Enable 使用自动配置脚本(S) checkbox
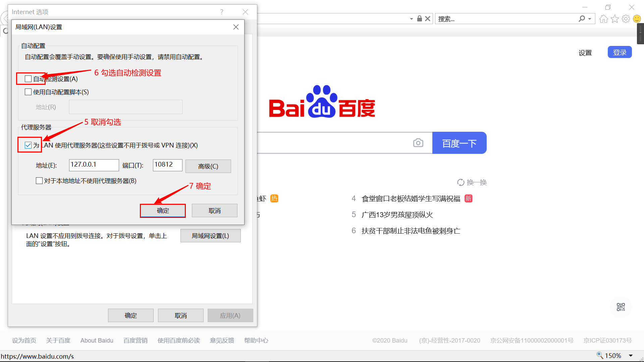 (28, 92)
